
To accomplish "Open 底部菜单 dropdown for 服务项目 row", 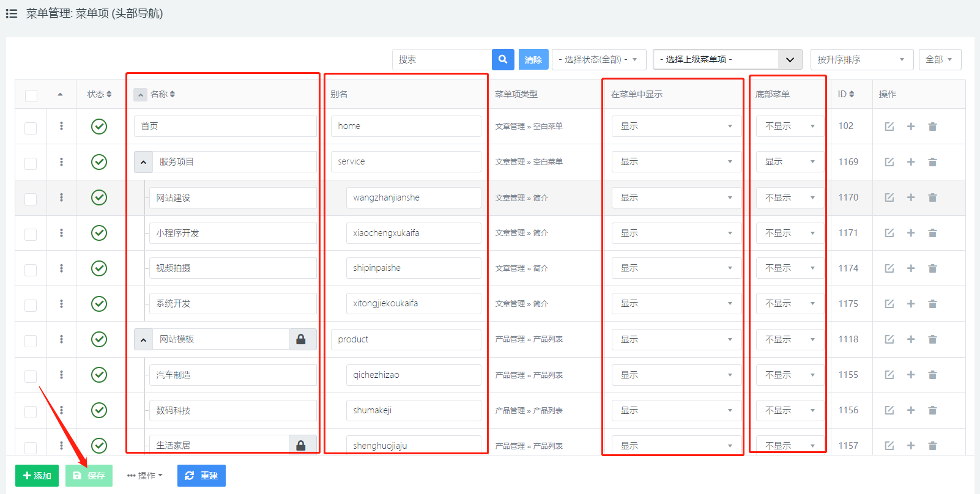I will pos(789,162).
